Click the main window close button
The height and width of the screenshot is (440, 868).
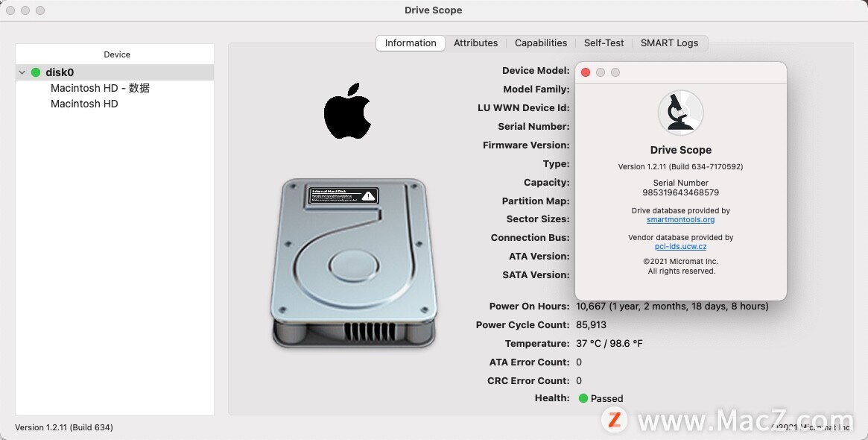tap(10, 10)
